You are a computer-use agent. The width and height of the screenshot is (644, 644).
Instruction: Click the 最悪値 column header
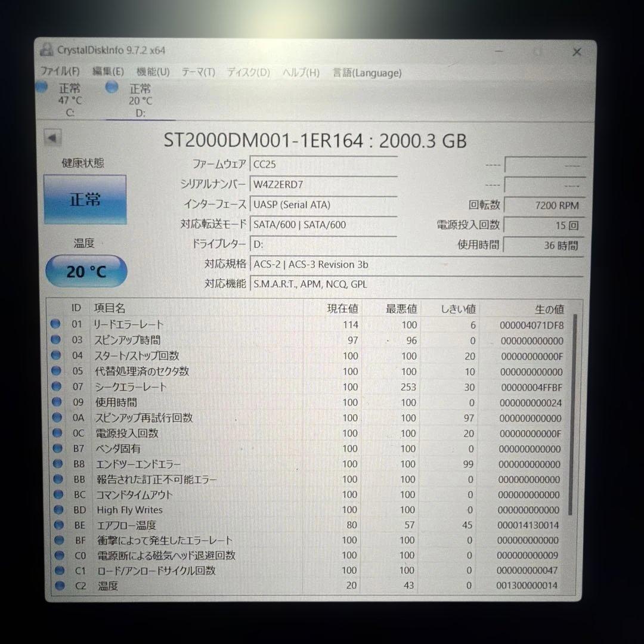click(x=401, y=309)
